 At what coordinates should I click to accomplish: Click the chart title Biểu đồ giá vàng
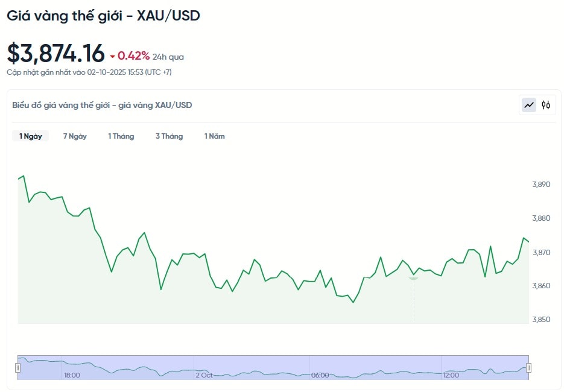(x=102, y=105)
